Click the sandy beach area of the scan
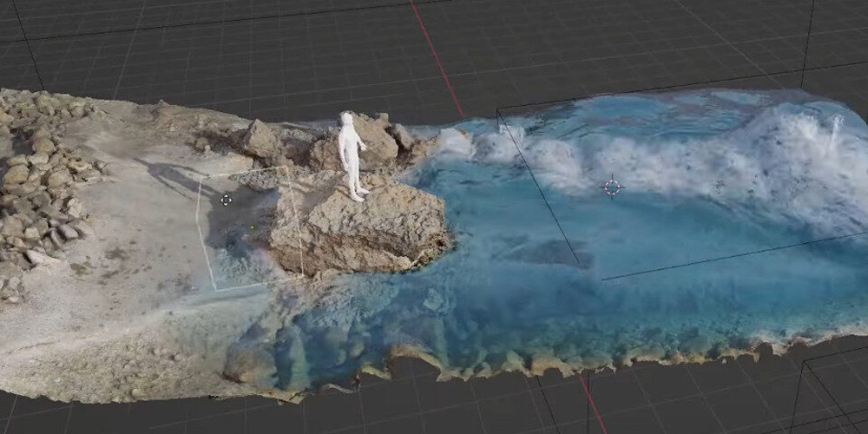This screenshot has width=868, height=434. click(x=113, y=312)
